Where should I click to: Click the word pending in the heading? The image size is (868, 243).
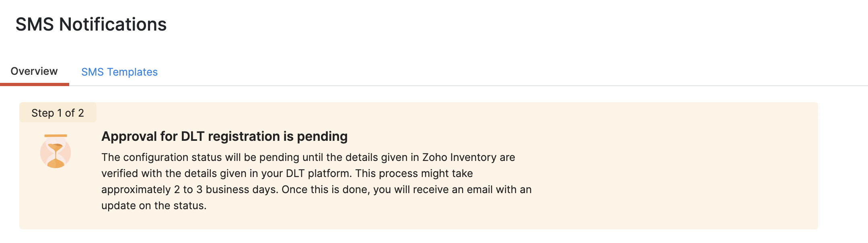click(x=322, y=136)
